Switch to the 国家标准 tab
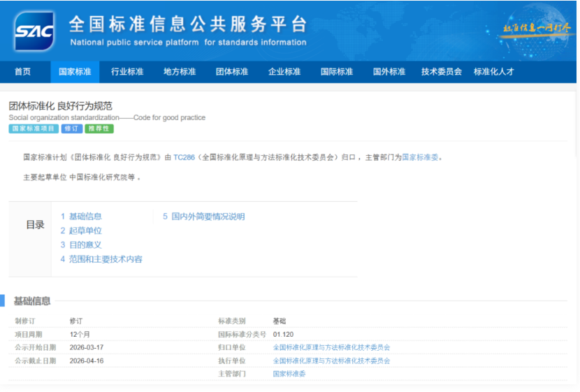 (75, 72)
